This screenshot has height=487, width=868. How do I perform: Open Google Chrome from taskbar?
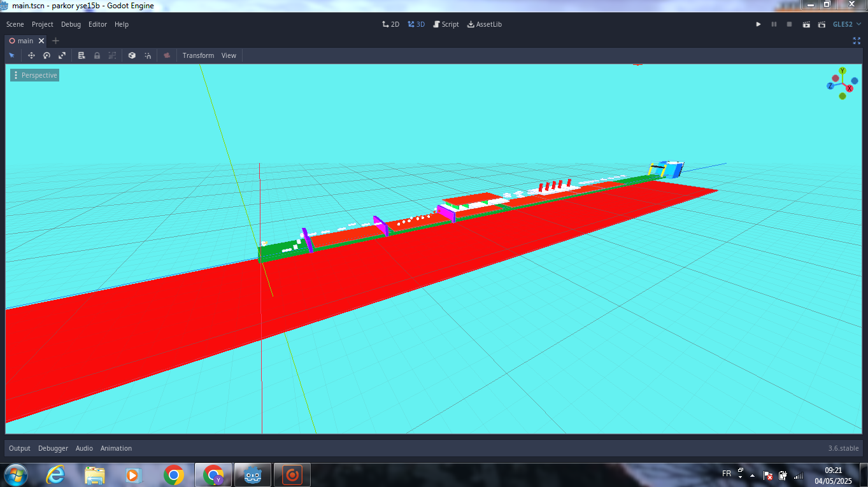click(x=173, y=475)
